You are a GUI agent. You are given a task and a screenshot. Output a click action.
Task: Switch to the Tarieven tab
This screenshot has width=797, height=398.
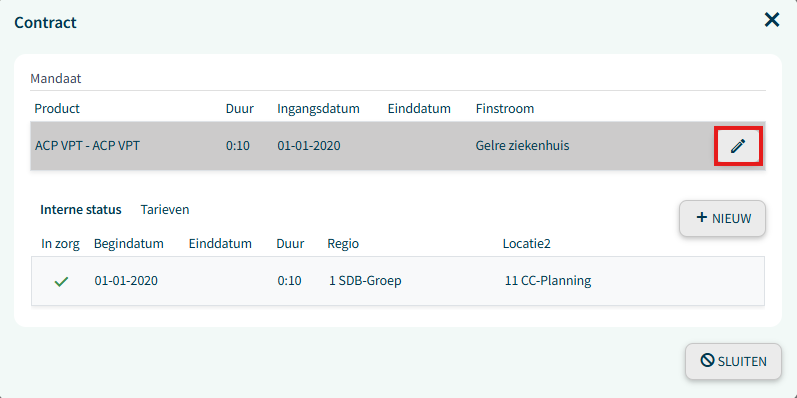tap(165, 209)
